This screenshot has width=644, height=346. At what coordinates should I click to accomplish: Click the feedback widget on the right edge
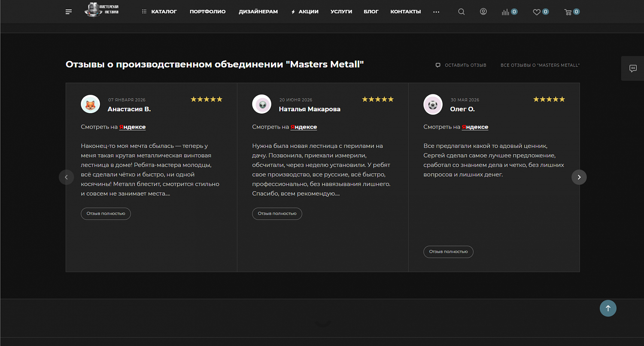click(x=633, y=68)
